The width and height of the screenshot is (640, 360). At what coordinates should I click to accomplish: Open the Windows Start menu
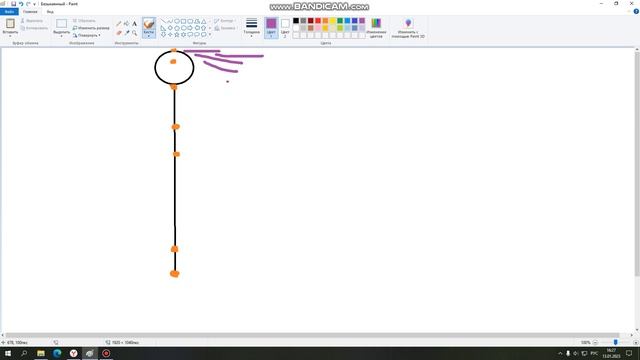[x=8, y=353]
